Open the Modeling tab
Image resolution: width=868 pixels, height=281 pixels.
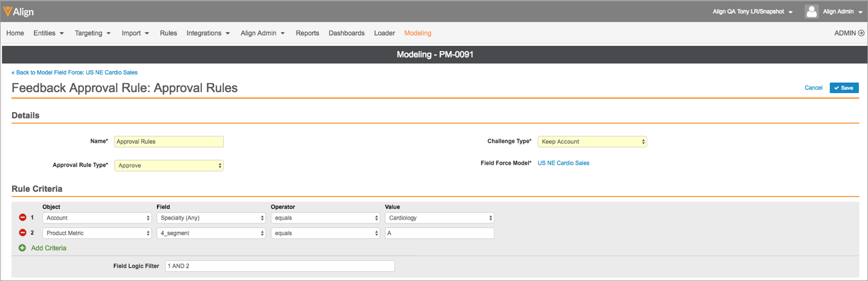(x=418, y=33)
